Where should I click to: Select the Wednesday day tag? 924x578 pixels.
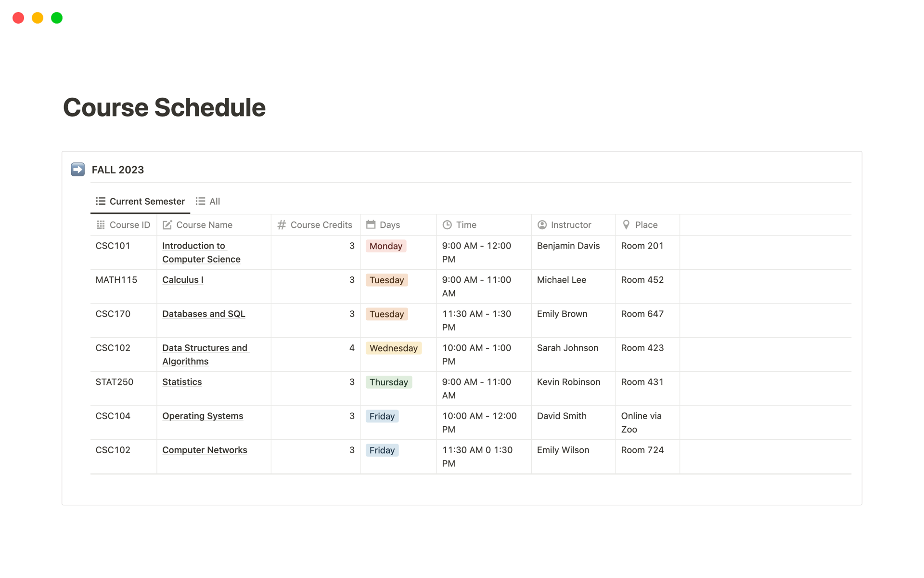pyautogui.click(x=393, y=348)
